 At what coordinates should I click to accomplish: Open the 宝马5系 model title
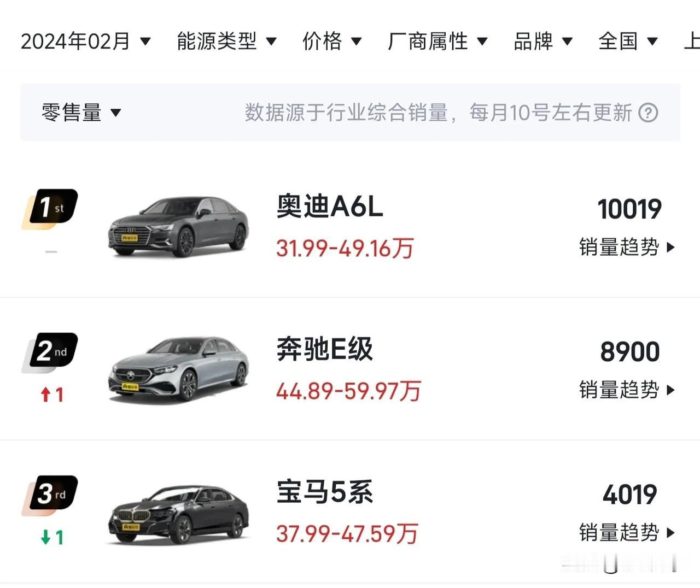point(325,492)
